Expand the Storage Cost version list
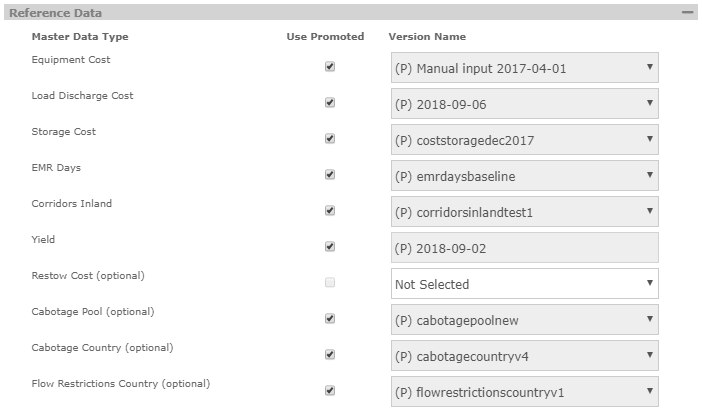 click(x=524, y=140)
